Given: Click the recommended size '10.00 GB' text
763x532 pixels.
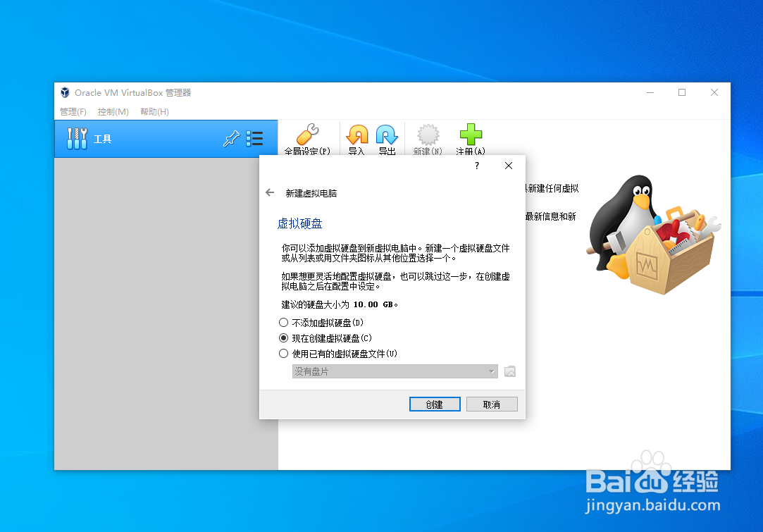Looking at the screenshot, I should coord(373,304).
